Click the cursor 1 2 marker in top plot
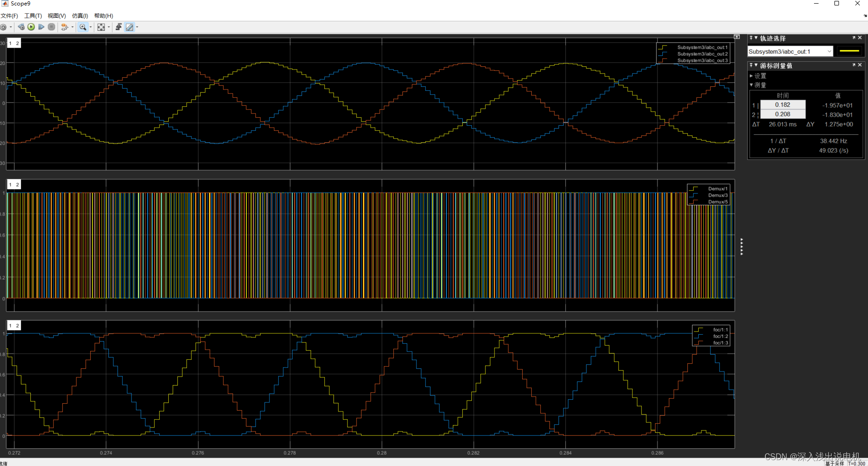The height and width of the screenshot is (466, 868). [x=14, y=44]
